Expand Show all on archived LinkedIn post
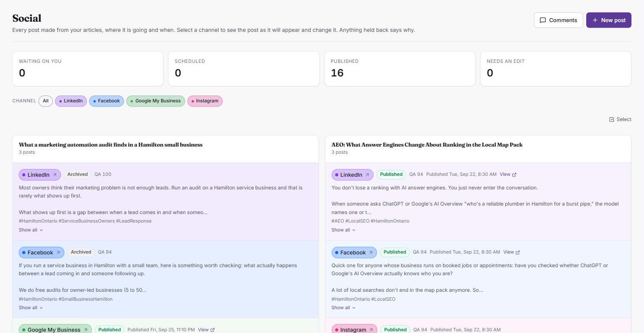Screen dimensions: 644x333 click(x=31, y=230)
